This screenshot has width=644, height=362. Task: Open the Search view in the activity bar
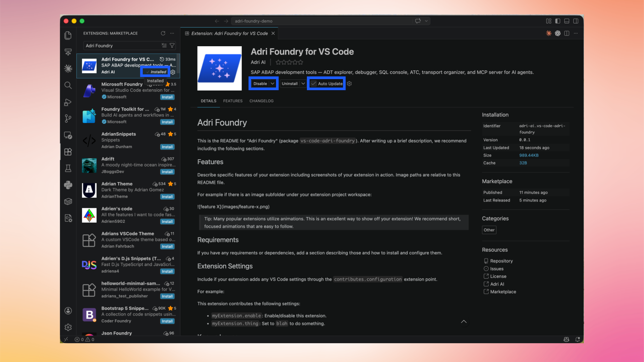(x=68, y=85)
